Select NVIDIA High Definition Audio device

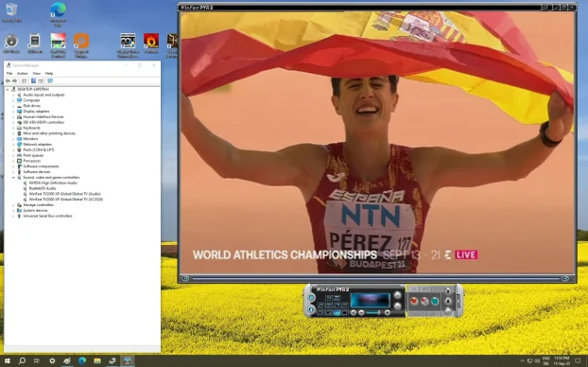(x=53, y=183)
